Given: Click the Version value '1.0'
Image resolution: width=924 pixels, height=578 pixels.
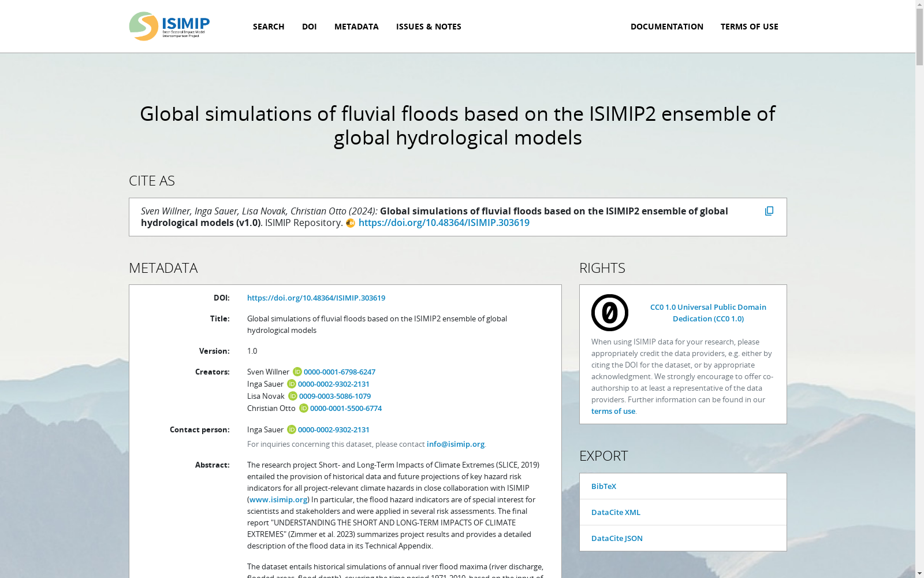Looking at the screenshot, I should tap(252, 351).
